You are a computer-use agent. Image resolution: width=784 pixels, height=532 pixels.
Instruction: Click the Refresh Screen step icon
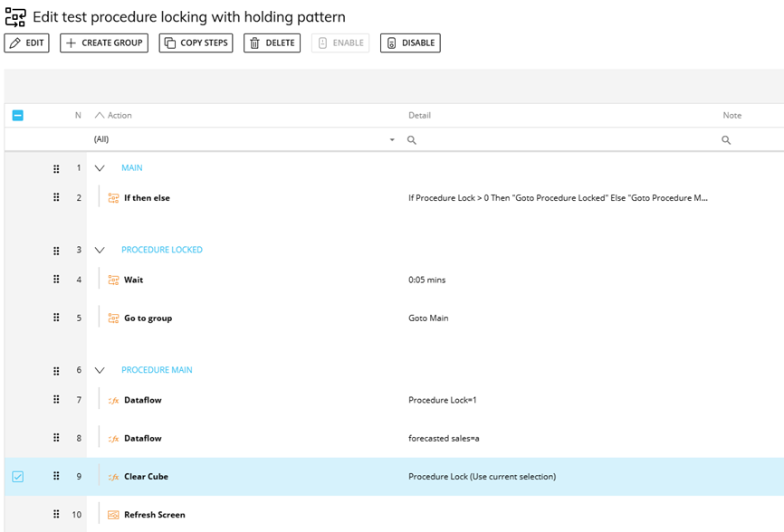point(114,515)
